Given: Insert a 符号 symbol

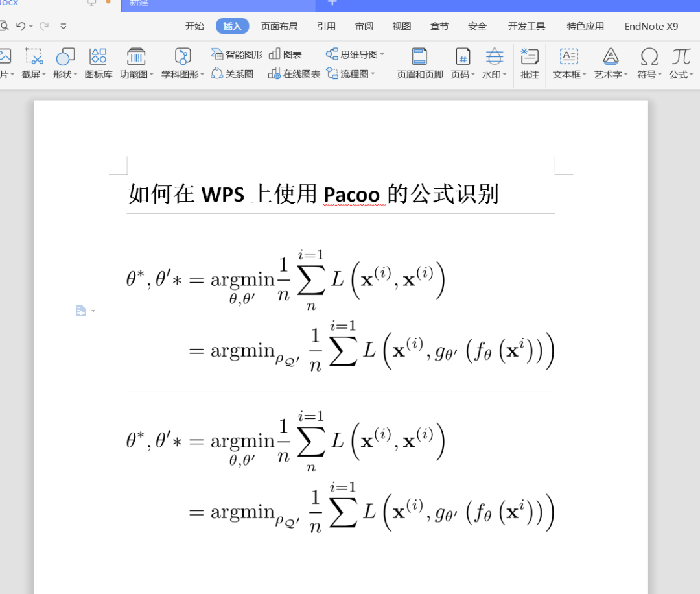Looking at the screenshot, I should [649, 64].
